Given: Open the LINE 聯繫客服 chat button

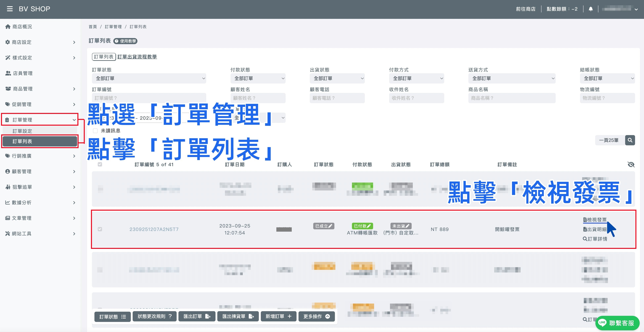Looking at the screenshot, I should tap(617, 323).
